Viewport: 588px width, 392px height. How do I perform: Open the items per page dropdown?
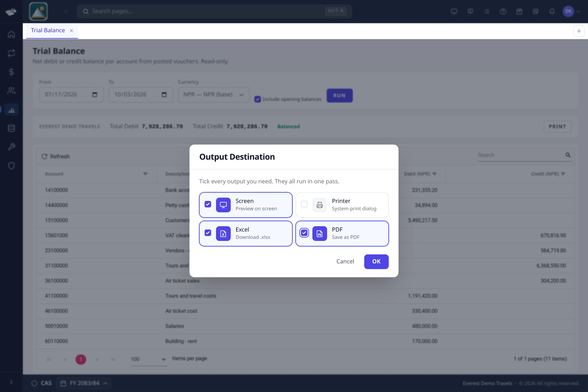[x=149, y=359]
